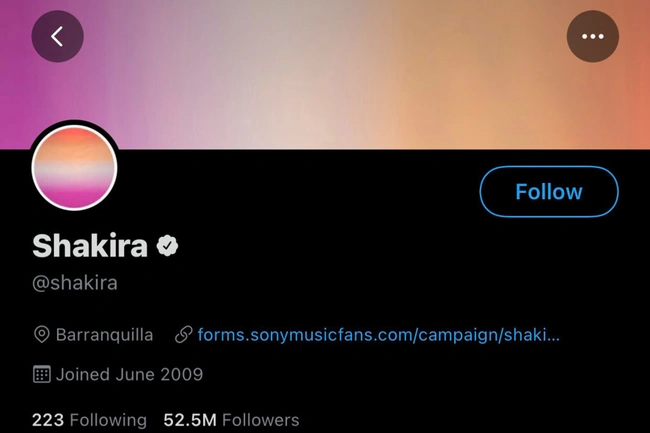Click the word 'Joined'
This screenshot has height=433, width=650.
coord(82,375)
